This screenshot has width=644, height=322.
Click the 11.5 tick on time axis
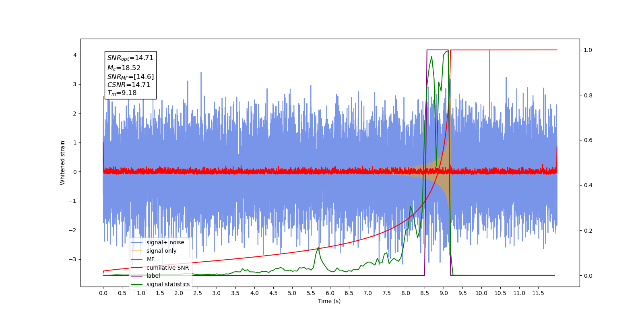[x=538, y=293]
